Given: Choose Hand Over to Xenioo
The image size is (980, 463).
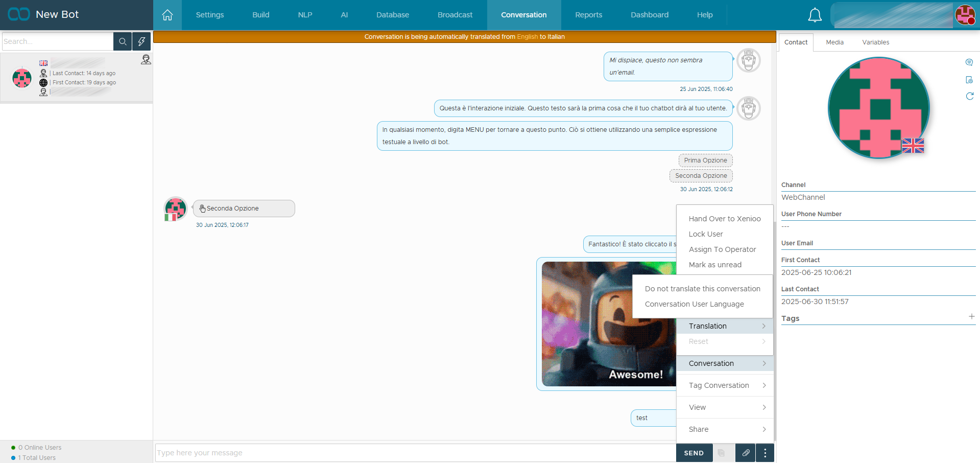Looking at the screenshot, I should pyautogui.click(x=724, y=219).
